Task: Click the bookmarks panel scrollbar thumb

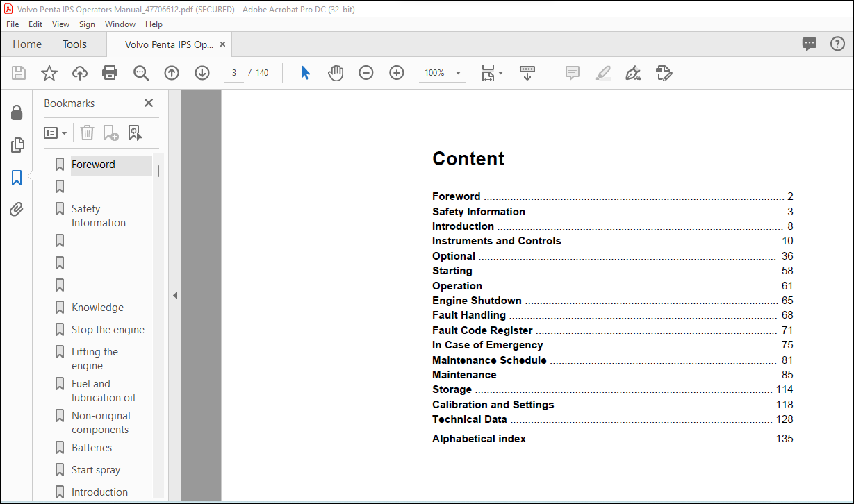Action: click(158, 171)
